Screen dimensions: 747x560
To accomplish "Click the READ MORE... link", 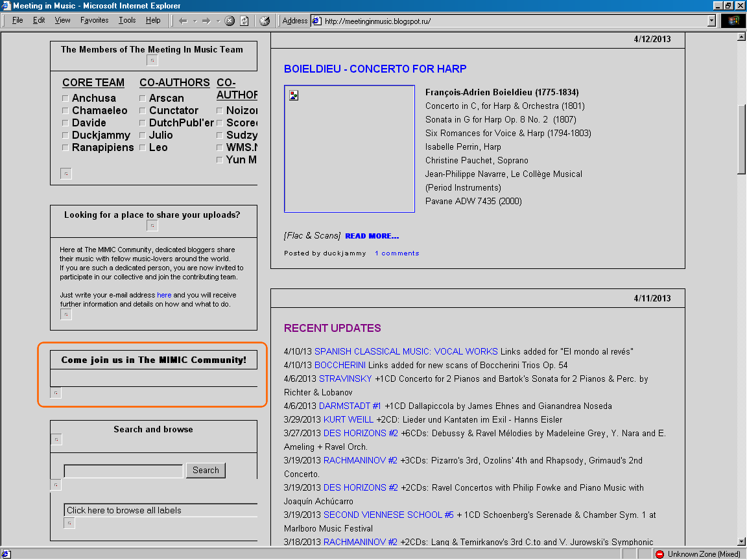I will click(x=372, y=236).
